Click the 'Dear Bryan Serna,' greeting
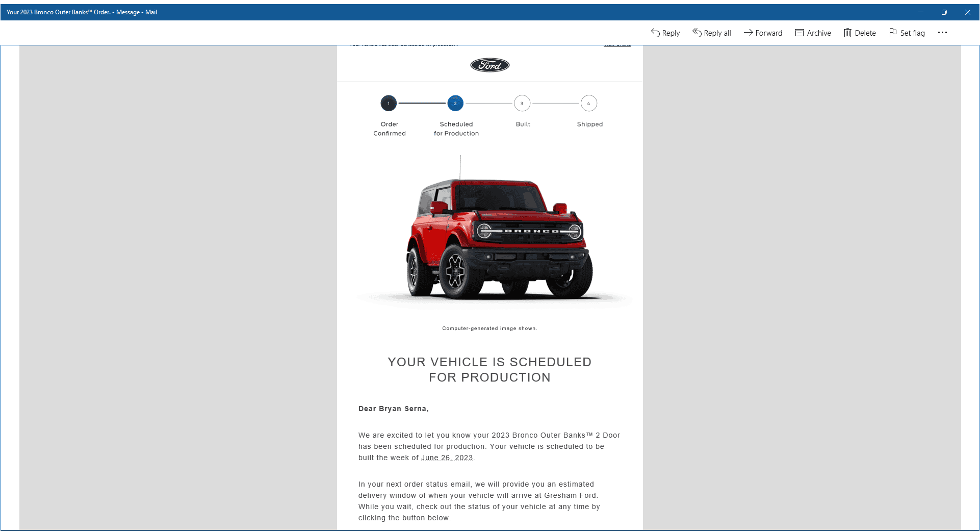Screen dimensions: 980x531 [x=394, y=409]
